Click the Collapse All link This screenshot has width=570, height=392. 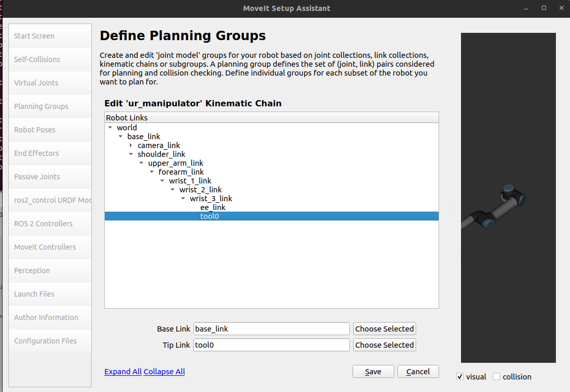(164, 372)
